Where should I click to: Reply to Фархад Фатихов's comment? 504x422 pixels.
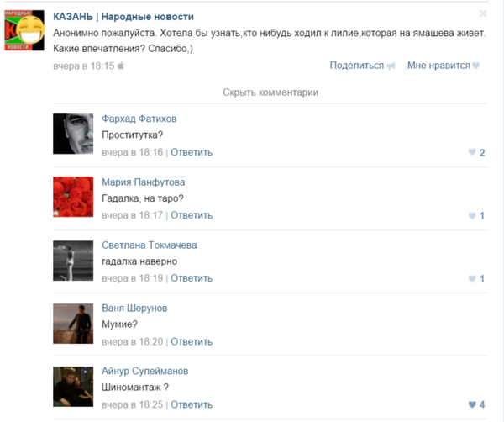(192, 152)
